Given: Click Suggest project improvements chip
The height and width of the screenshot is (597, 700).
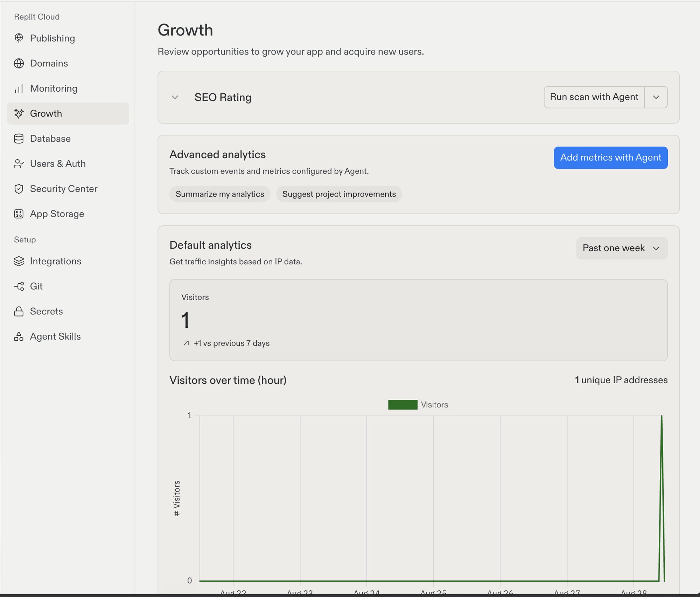Looking at the screenshot, I should point(339,194).
